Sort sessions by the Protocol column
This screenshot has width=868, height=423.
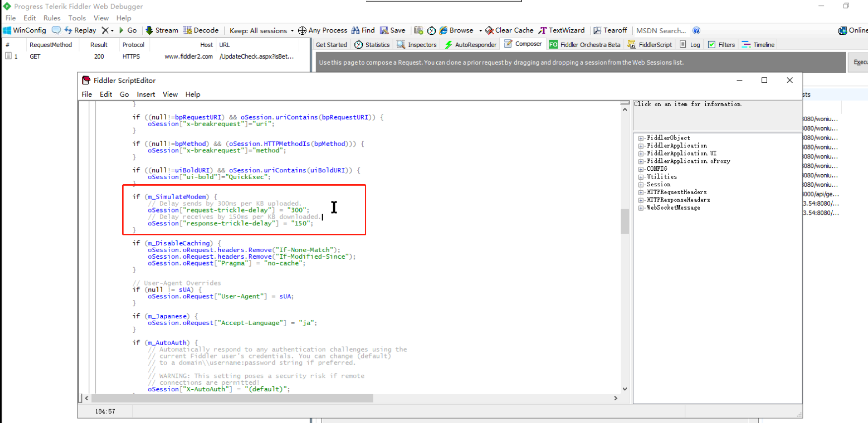click(x=134, y=45)
